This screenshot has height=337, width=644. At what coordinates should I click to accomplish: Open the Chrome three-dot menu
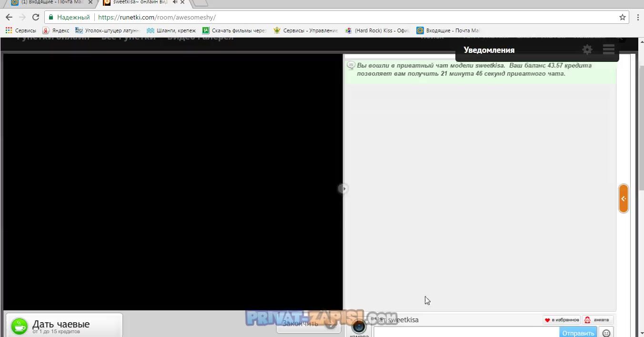point(638,17)
